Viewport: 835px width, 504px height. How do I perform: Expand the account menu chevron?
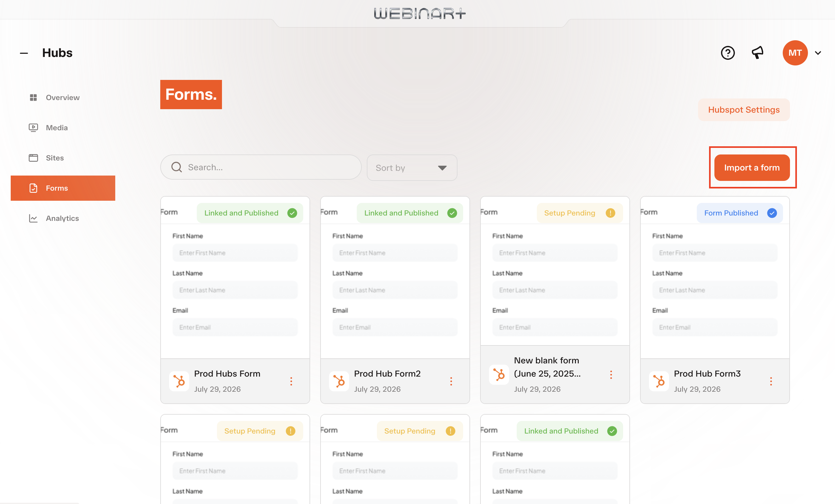tap(818, 53)
